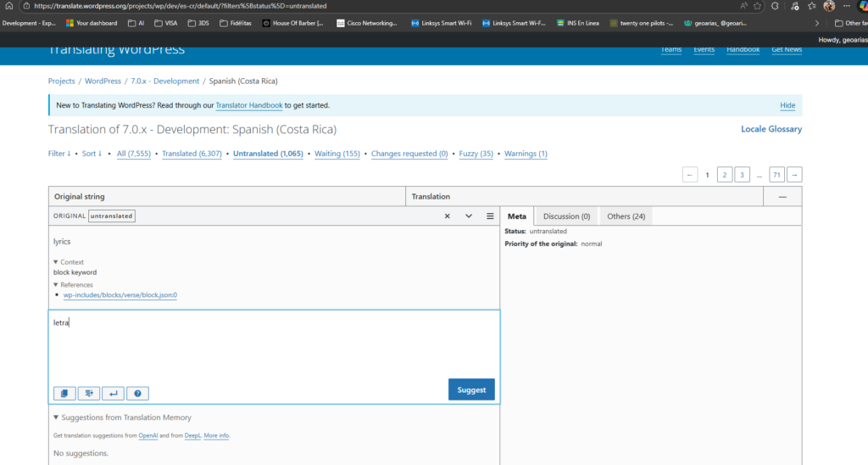Click the insert line break icon
Image resolution: width=868 pixels, height=465 pixels.
point(113,393)
